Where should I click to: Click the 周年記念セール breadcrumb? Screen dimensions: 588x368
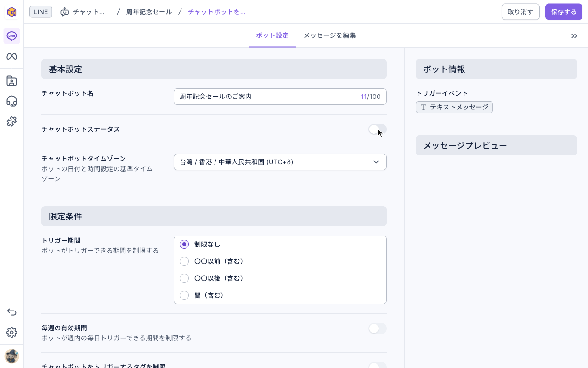click(x=149, y=12)
